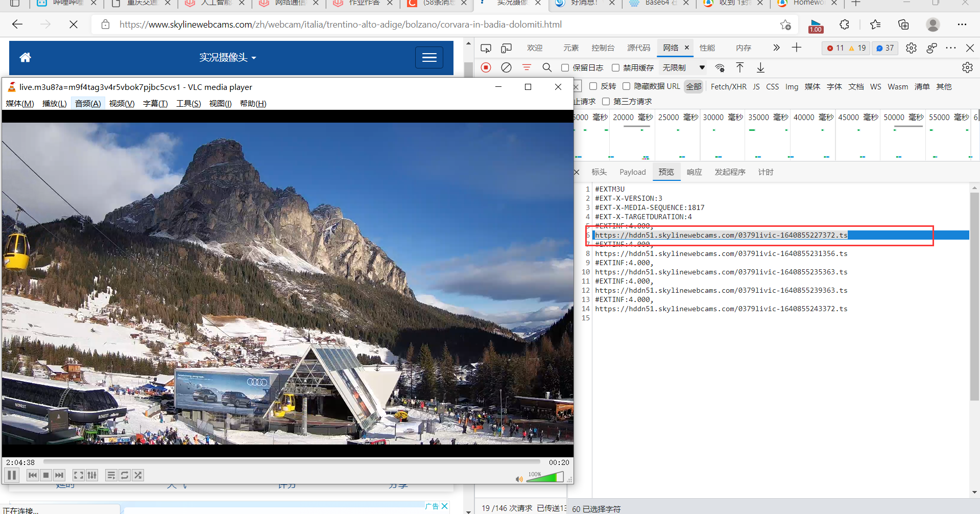Screen dimensions: 980x514
Task: Open browser profile avatar
Action: pyautogui.click(x=933, y=25)
